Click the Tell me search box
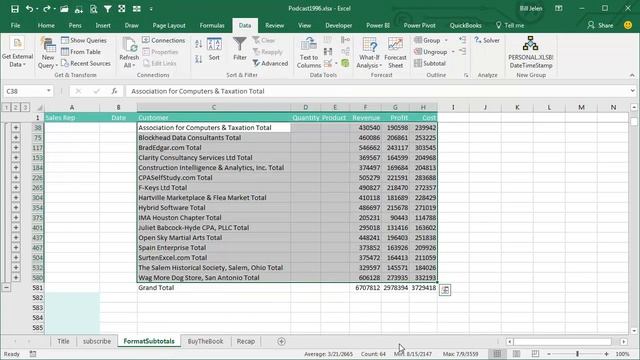 510,25
